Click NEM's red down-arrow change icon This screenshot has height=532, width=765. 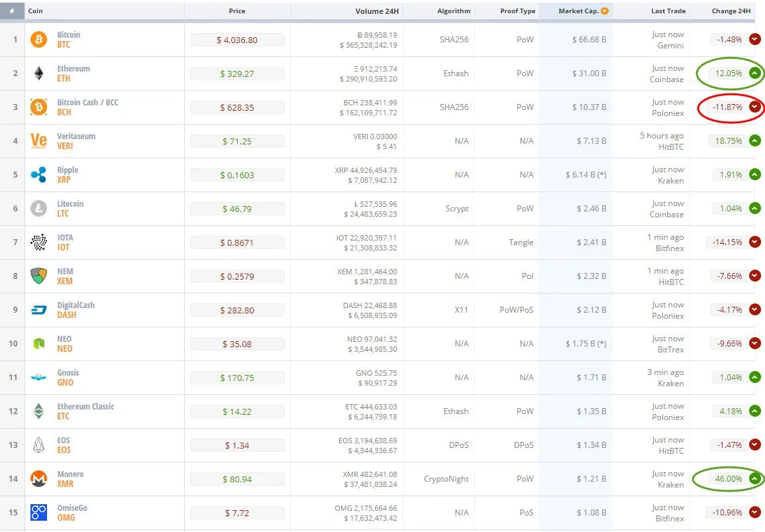(755, 276)
